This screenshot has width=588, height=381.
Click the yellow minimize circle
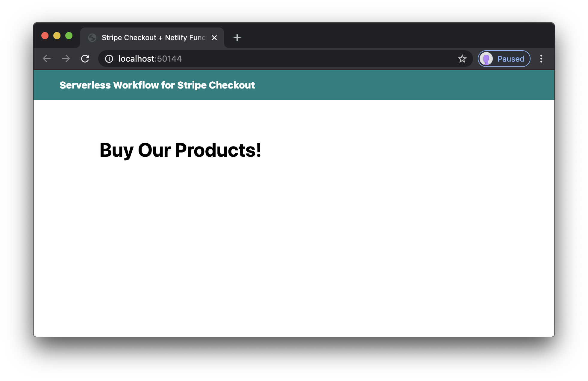pos(57,36)
